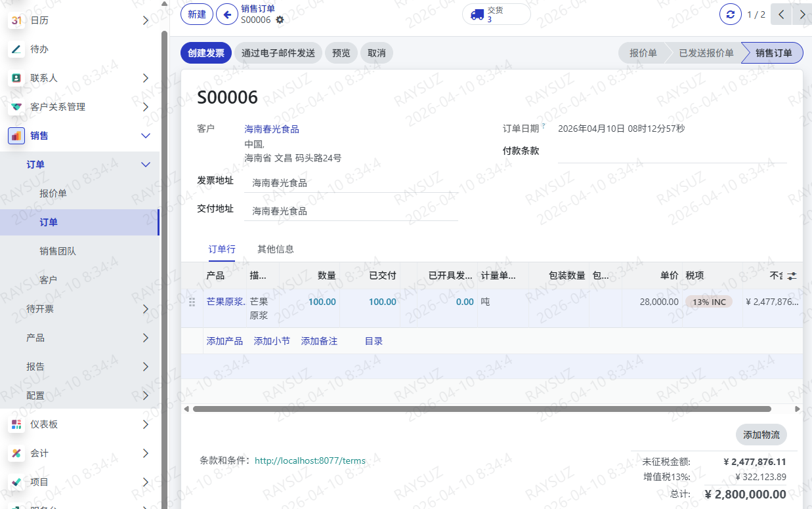Open the Dashboard (仪表板) app icon
Screen dimensions: 812x509
16,424
